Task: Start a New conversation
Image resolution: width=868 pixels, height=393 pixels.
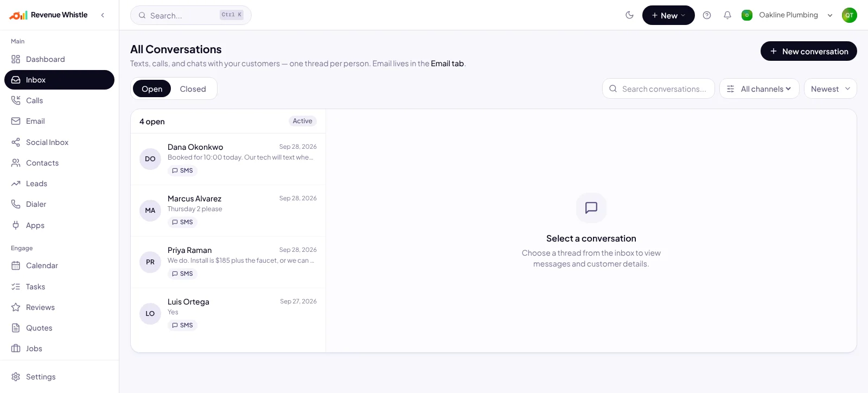Action: [808, 51]
